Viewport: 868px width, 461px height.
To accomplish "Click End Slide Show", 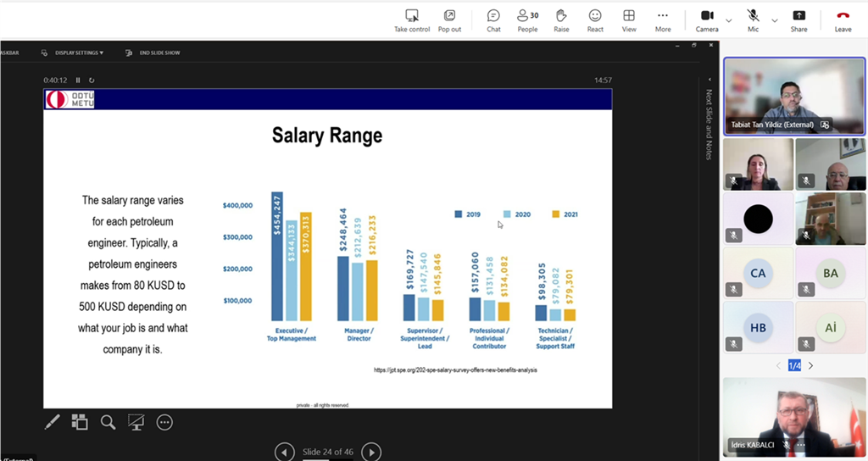I will [153, 53].
